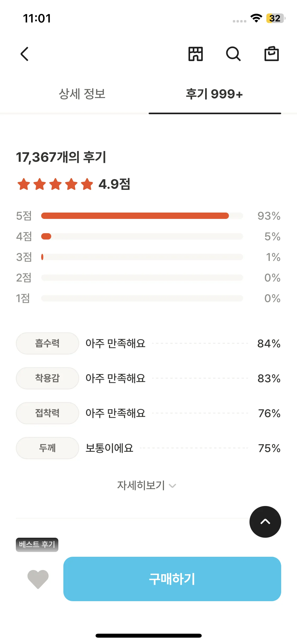
Task: Open the store home icon
Action: tap(195, 54)
